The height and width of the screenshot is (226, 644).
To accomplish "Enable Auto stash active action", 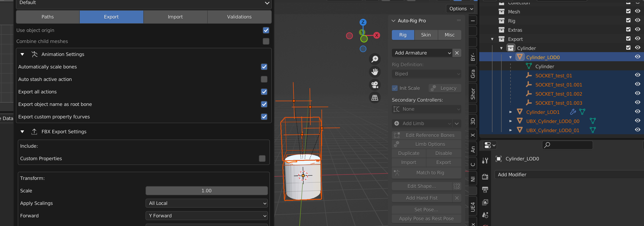I will click(264, 79).
